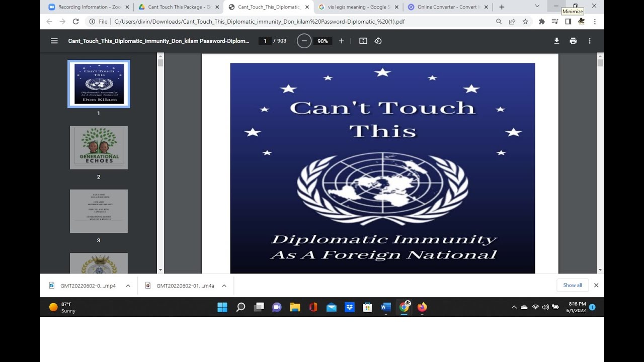Open Chrome three-dot menu
Image resolution: width=644 pixels, height=362 pixels.
[x=595, y=22]
